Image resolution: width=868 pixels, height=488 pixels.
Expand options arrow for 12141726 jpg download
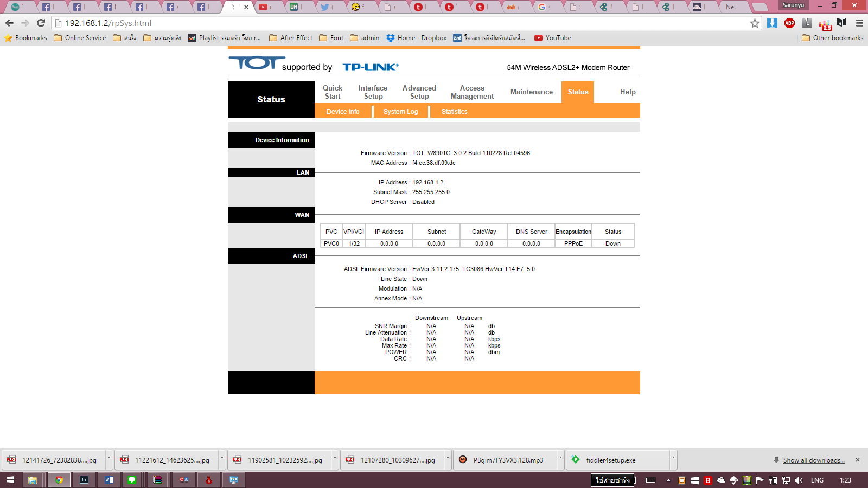109,459
